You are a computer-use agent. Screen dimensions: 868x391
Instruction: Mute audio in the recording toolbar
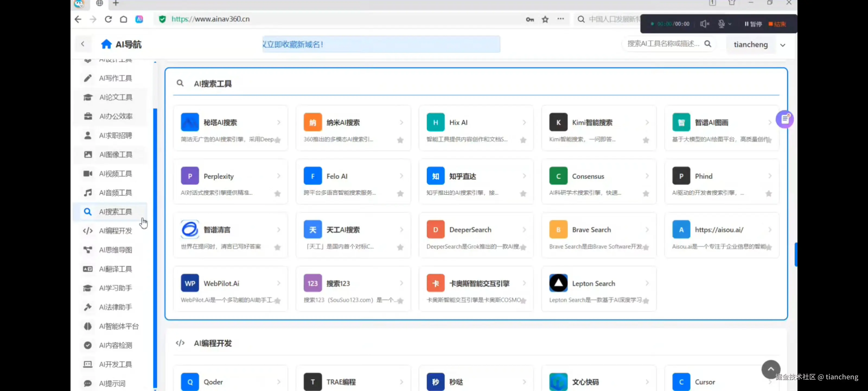tap(704, 24)
